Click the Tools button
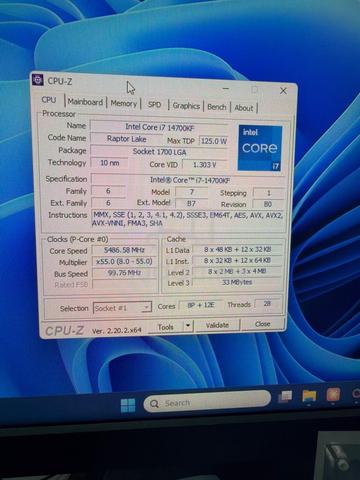Image resolution: width=360 pixels, height=480 pixels. [x=166, y=327]
